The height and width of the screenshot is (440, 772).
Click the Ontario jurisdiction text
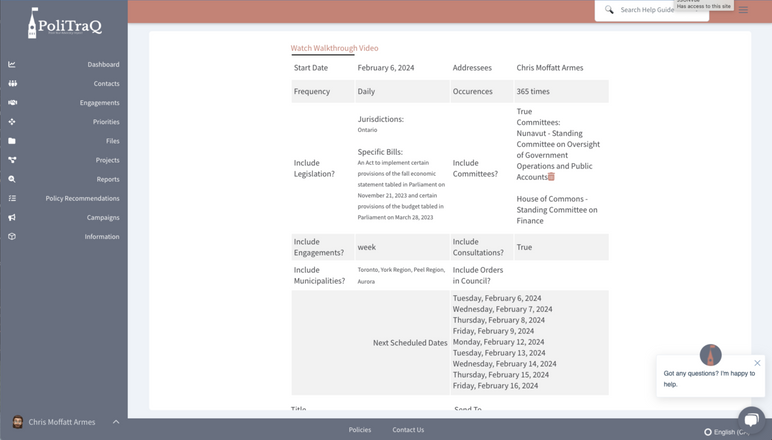tap(367, 130)
